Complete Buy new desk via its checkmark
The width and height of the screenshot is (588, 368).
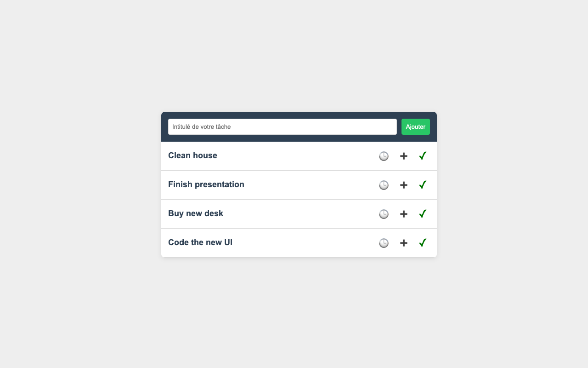tap(422, 214)
